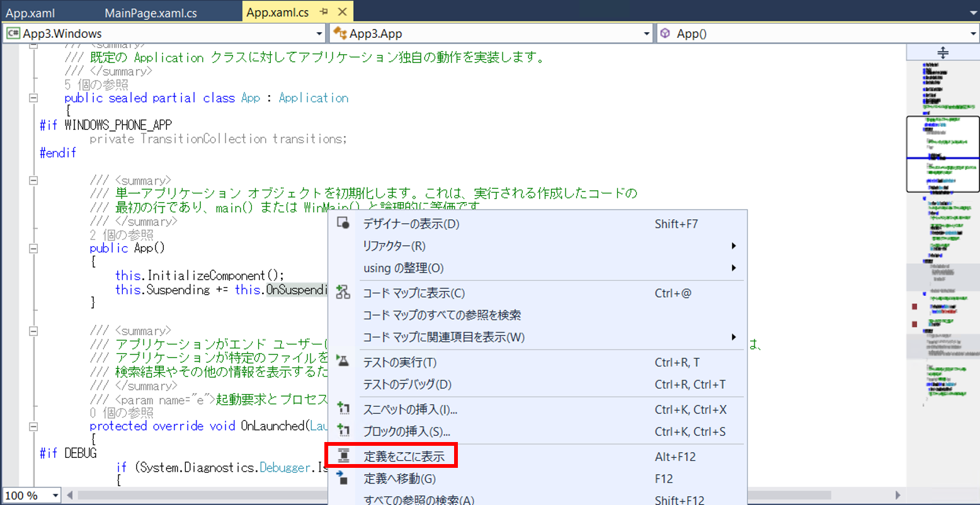Viewport: 980px width, 505px height.
Task: Click the InitializeComponent call in code
Action: point(207,276)
